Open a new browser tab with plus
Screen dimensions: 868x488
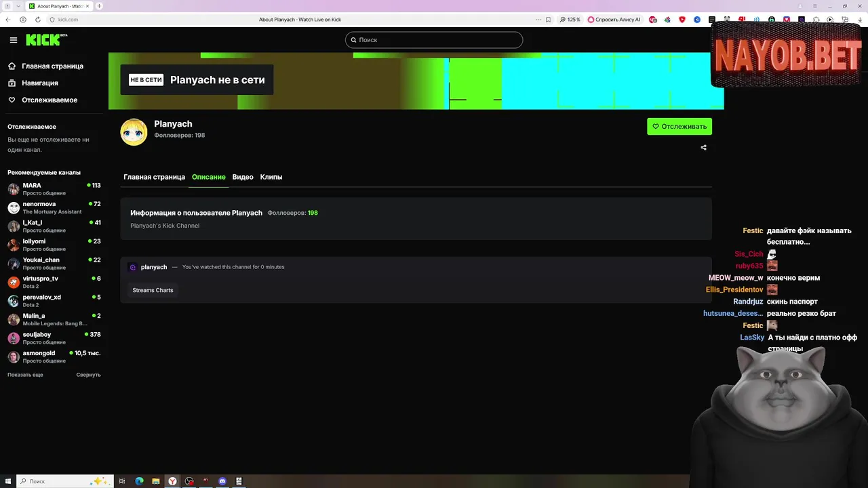click(99, 6)
